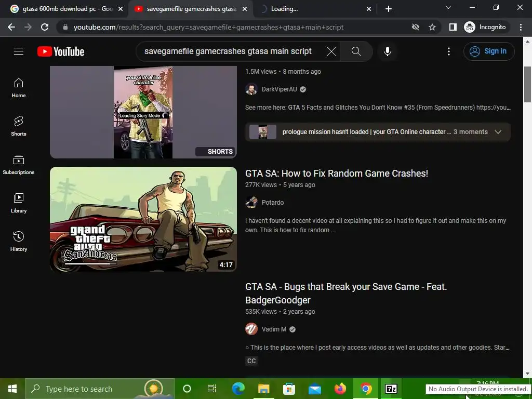This screenshot has height=399, width=532.
Task: Go back in browser
Action: coord(11,27)
